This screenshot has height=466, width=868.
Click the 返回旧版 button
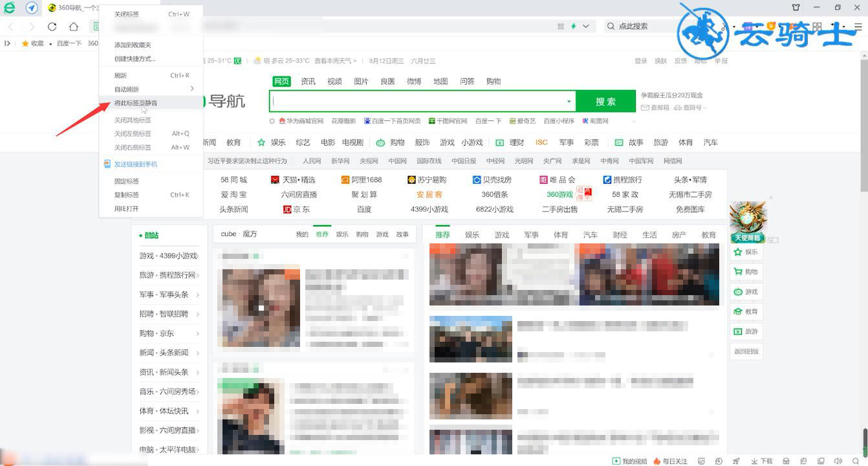coord(746,351)
